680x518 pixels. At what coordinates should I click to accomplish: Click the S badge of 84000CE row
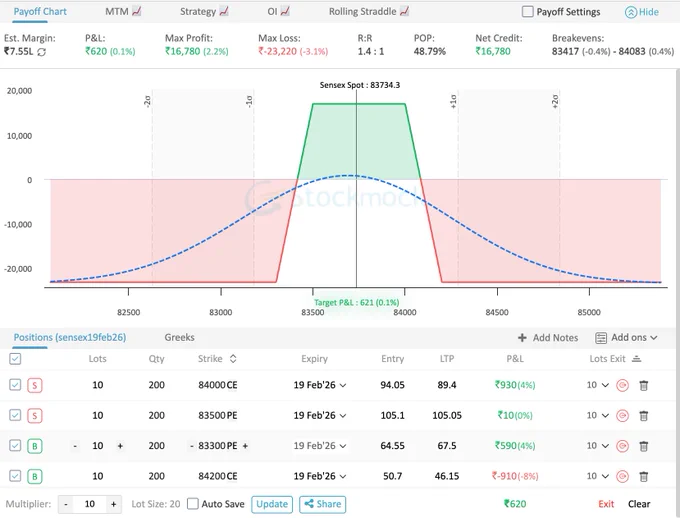[x=35, y=385]
